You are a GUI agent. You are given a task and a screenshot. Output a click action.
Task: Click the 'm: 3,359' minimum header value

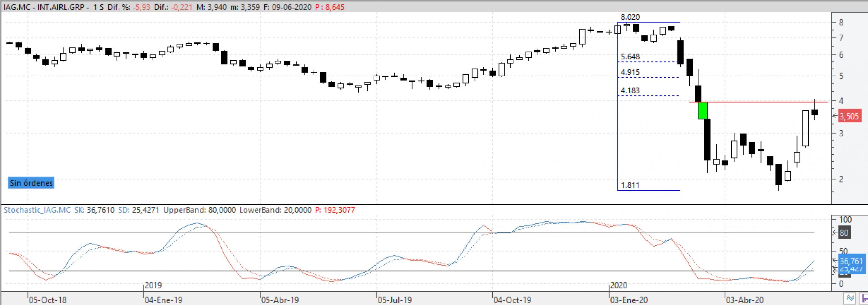pos(245,7)
